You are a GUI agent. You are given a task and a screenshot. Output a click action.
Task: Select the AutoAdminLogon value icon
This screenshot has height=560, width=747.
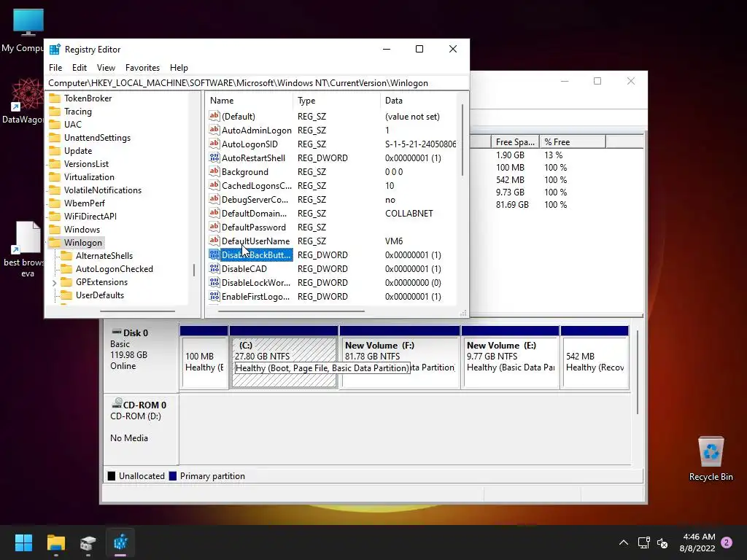click(214, 130)
